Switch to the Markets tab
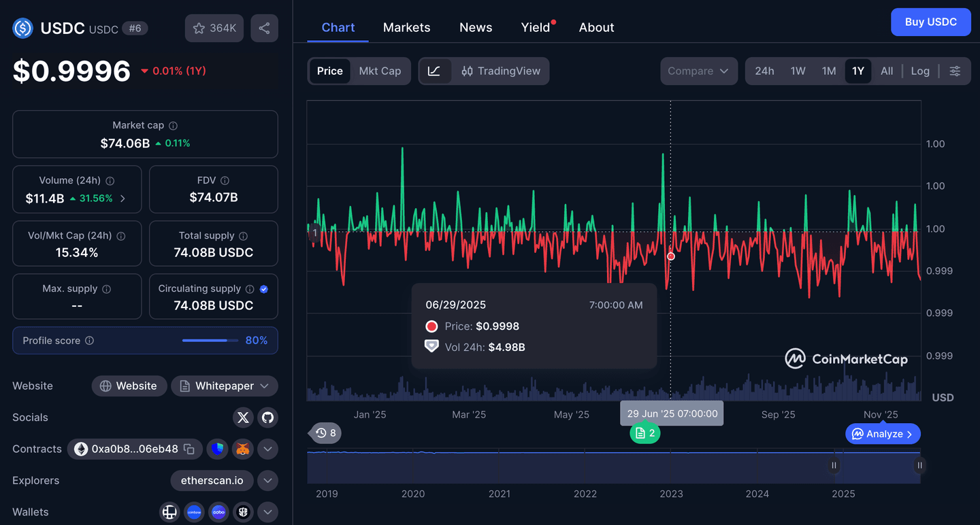Screen dimensions: 980x525 406,27
